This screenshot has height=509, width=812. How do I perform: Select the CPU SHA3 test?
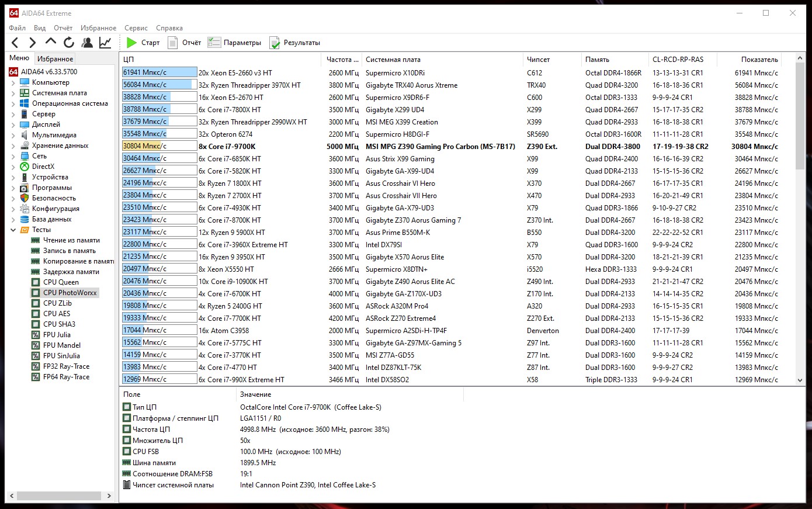[x=59, y=324]
